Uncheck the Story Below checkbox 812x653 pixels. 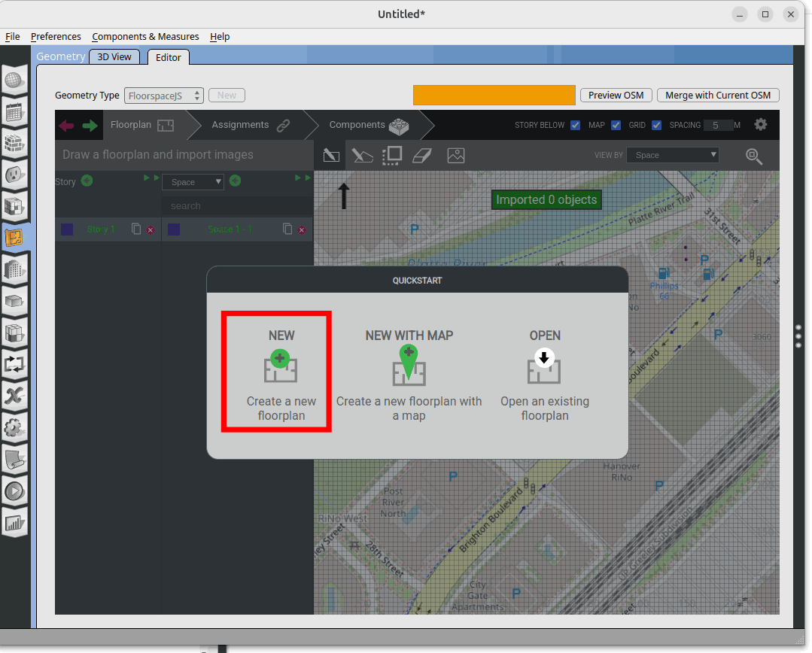click(x=575, y=126)
